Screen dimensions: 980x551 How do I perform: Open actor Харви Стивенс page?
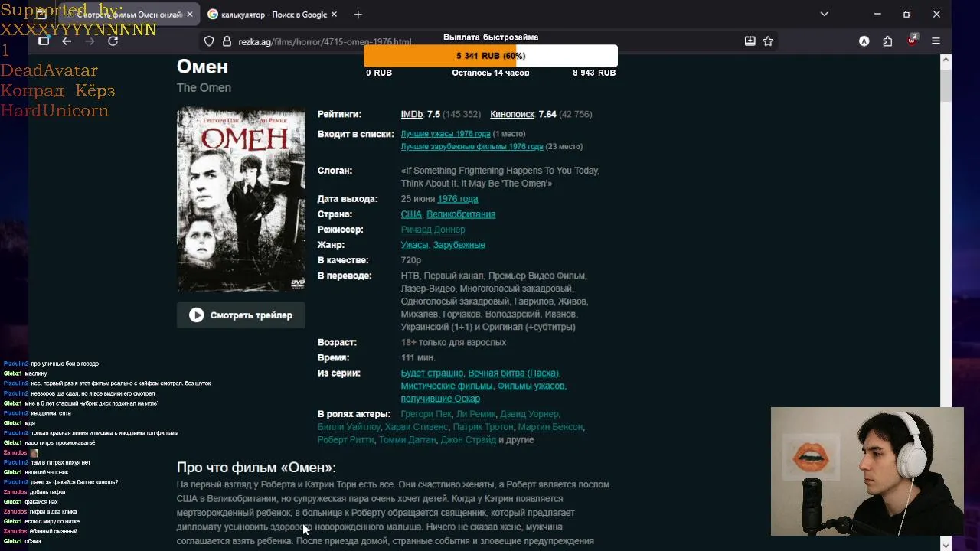416,427
